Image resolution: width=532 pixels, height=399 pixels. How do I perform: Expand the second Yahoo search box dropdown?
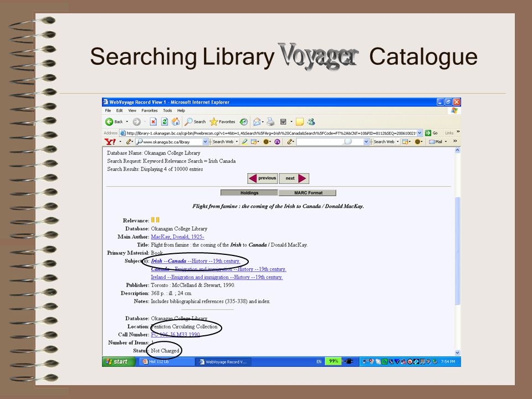[366, 142]
